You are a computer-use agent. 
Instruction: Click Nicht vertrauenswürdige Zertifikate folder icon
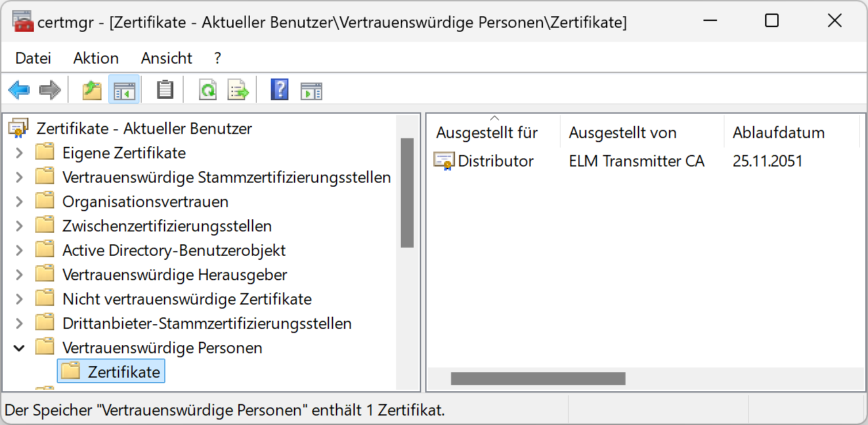pos(45,298)
